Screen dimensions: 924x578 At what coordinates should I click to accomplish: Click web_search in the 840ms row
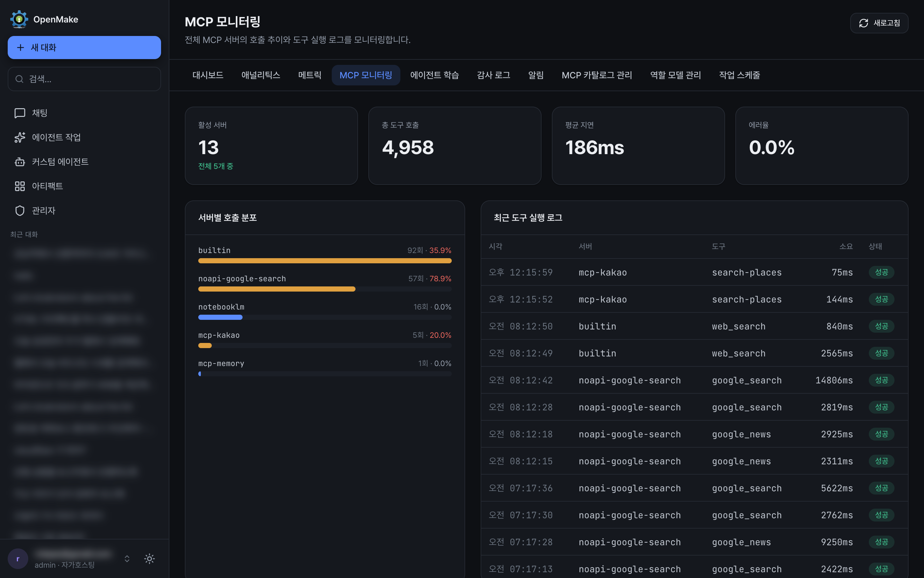coord(739,327)
